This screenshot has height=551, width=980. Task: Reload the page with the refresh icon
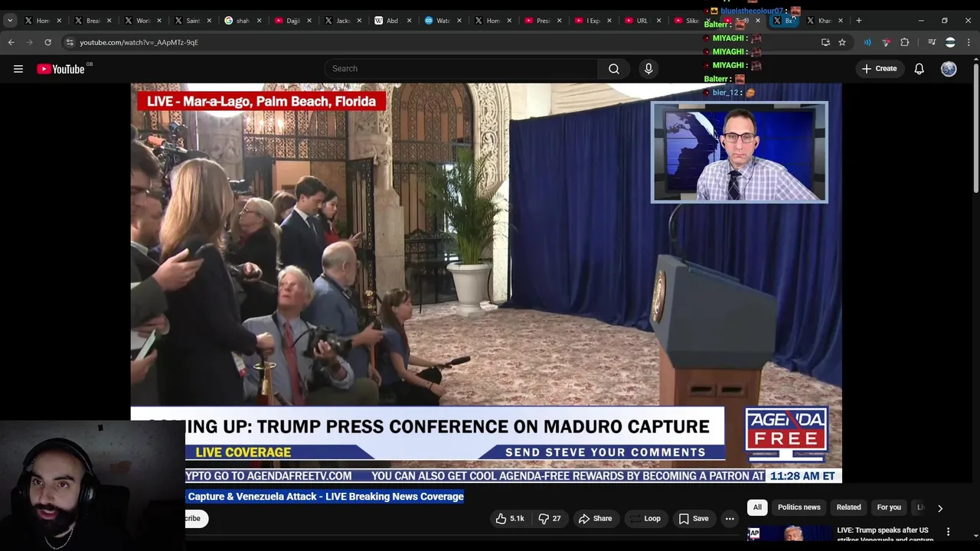coord(47,42)
